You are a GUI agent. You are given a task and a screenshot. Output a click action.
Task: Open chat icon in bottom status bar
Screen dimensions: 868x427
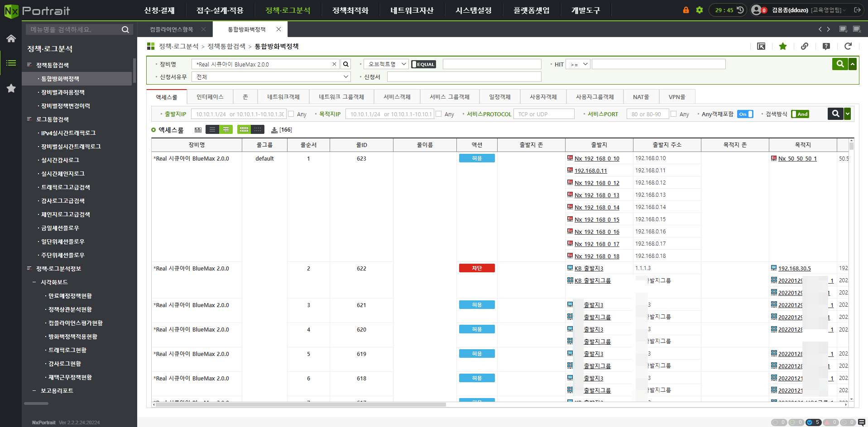point(862,422)
